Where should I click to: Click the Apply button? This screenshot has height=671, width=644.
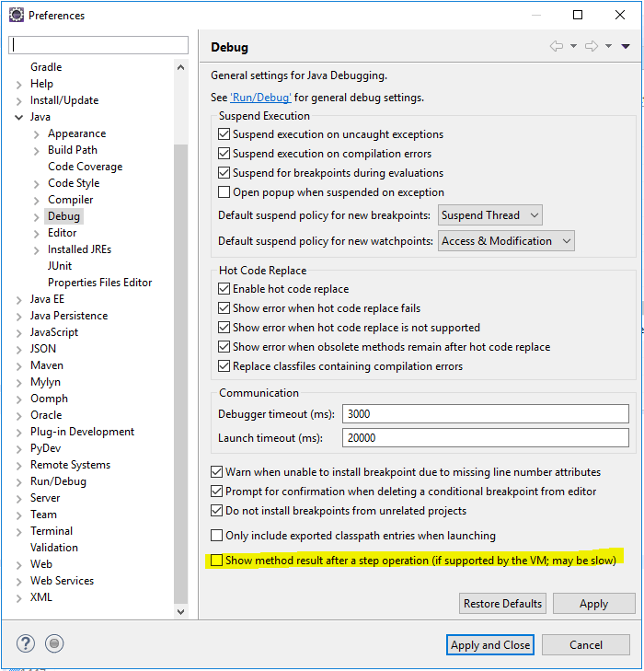click(x=594, y=604)
